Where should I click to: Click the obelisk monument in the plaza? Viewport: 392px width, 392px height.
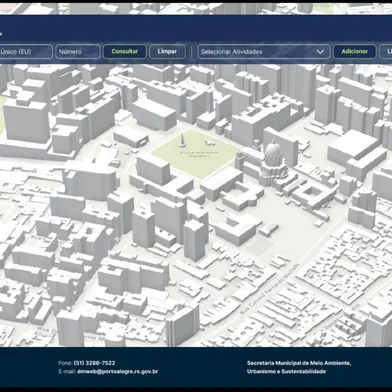(182, 140)
